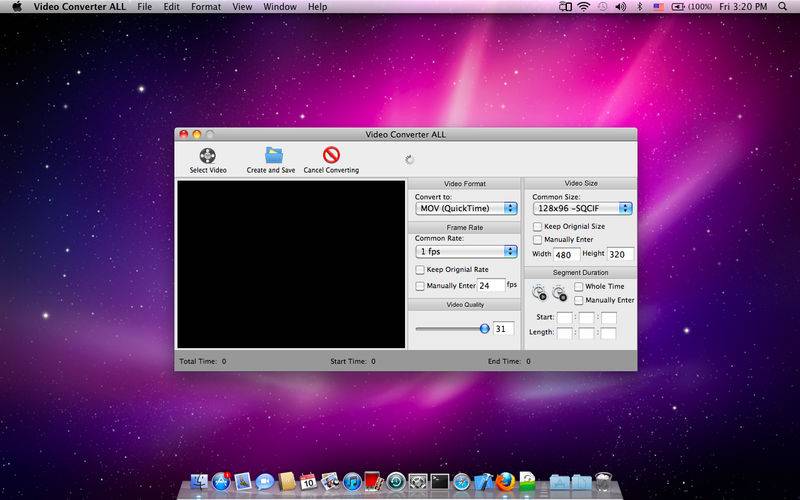800x500 pixels.
Task: Enable the Keep Orignial Rate checkbox
Action: [420, 269]
